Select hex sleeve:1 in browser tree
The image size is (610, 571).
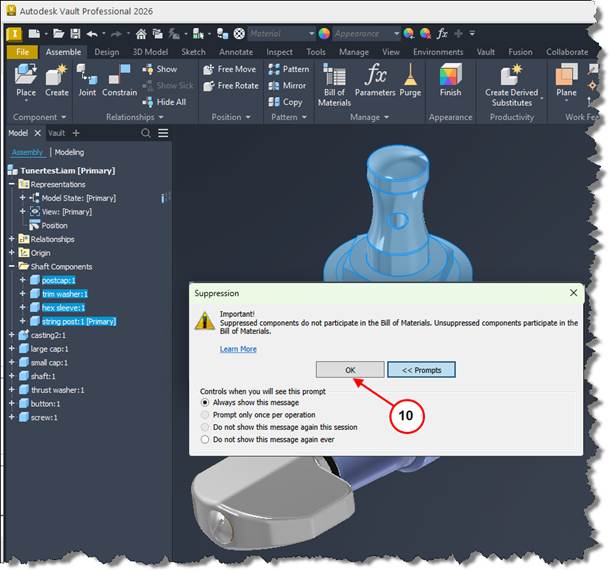(x=63, y=308)
